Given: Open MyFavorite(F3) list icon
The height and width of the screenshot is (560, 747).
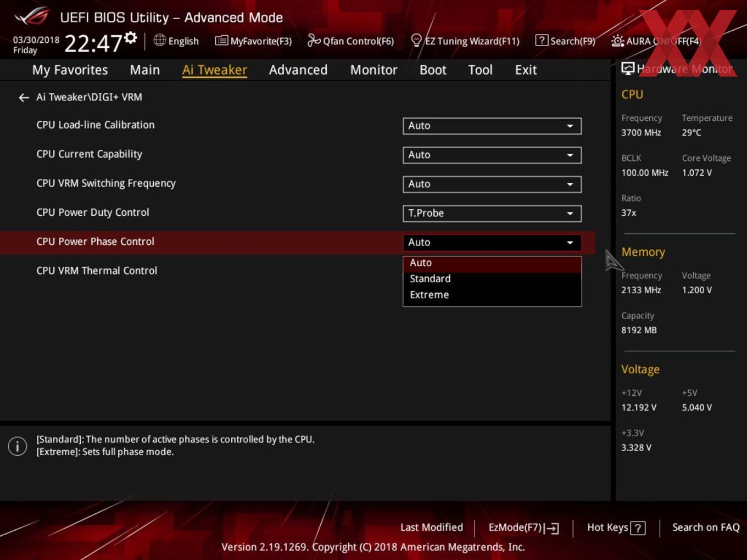Looking at the screenshot, I should click(x=221, y=41).
